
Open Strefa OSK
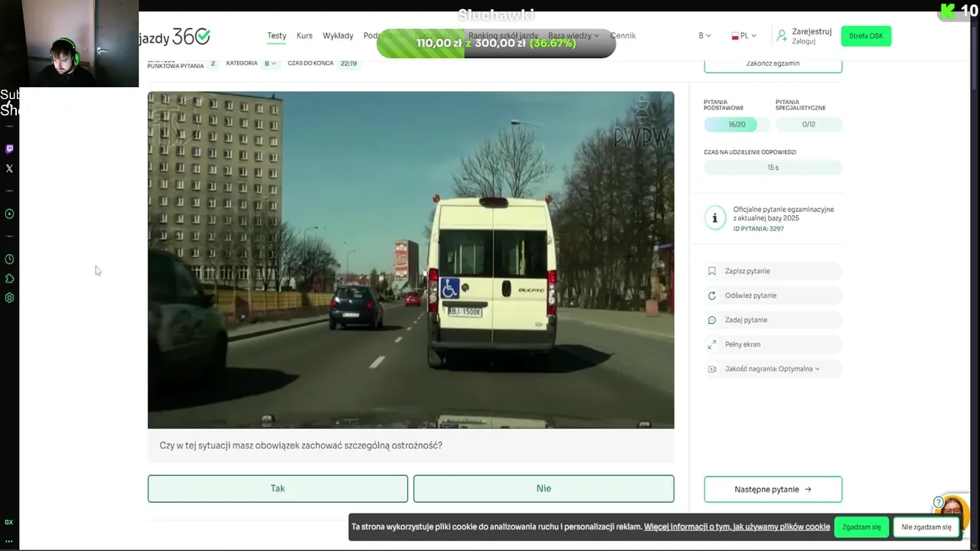pyautogui.click(x=866, y=36)
